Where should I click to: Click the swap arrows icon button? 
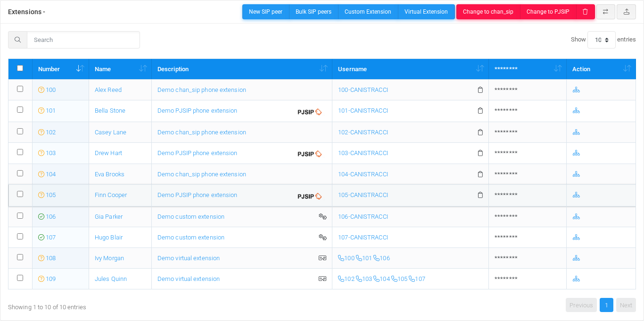[x=605, y=12]
